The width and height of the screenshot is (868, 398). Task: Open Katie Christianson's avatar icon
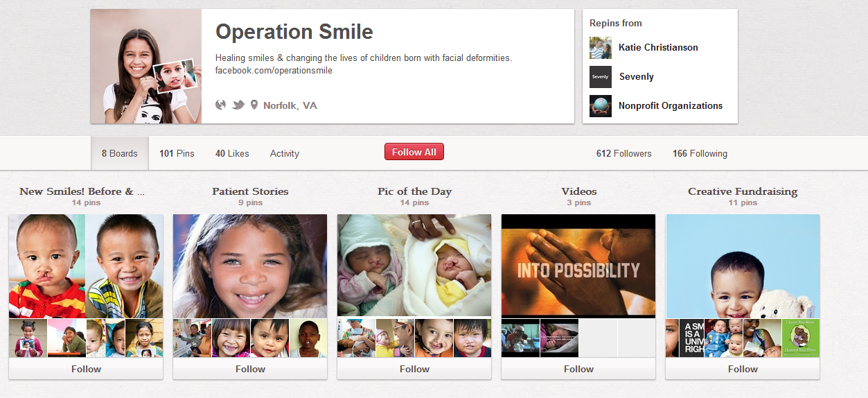tap(601, 48)
